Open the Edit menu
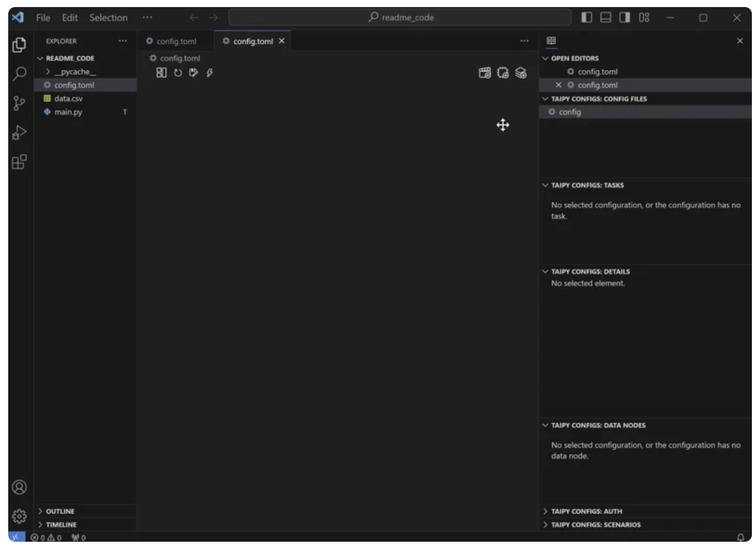756x547 pixels. pos(69,18)
